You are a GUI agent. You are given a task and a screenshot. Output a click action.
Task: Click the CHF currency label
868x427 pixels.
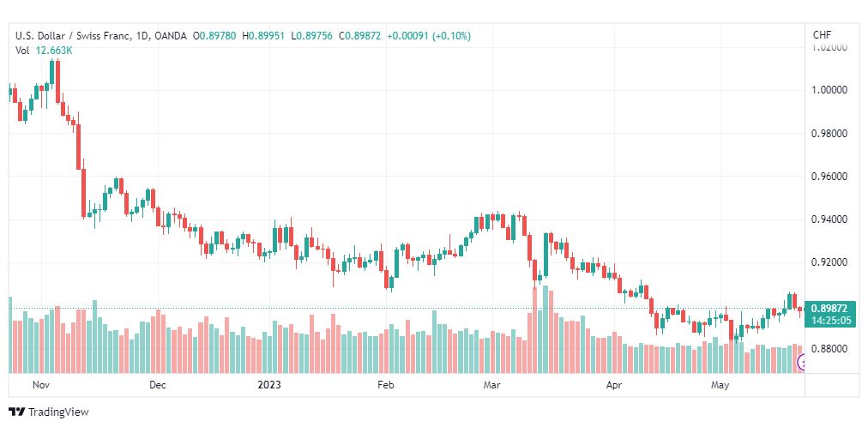pyautogui.click(x=822, y=35)
